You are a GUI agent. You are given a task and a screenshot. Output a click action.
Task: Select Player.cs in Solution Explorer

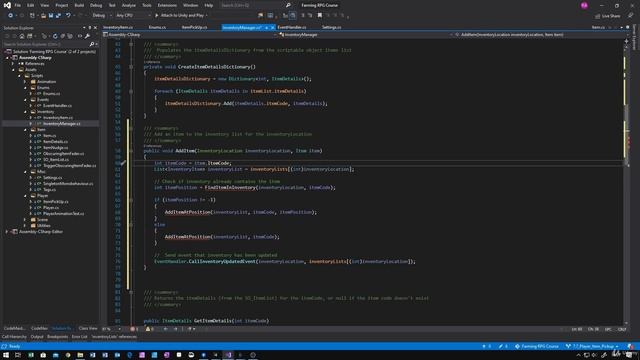pyautogui.click(x=51, y=208)
